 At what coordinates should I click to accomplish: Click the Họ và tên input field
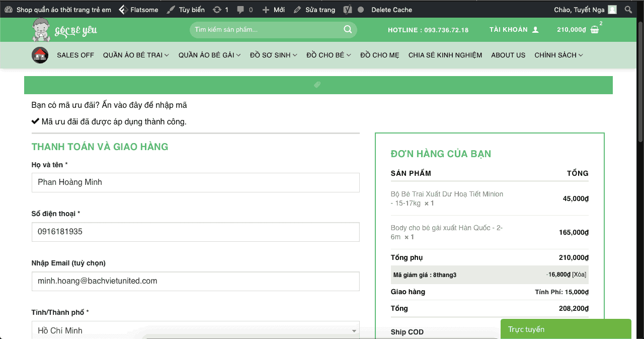click(x=195, y=182)
